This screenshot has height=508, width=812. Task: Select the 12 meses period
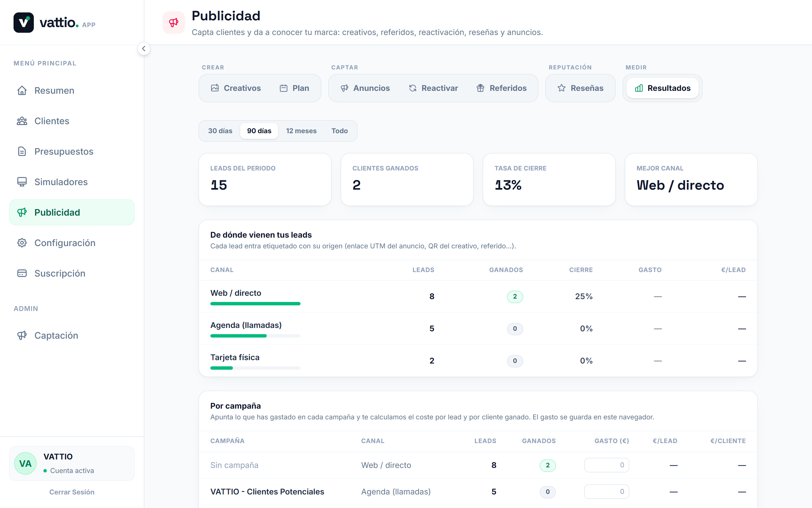pyautogui.click(x=301, y=131)
